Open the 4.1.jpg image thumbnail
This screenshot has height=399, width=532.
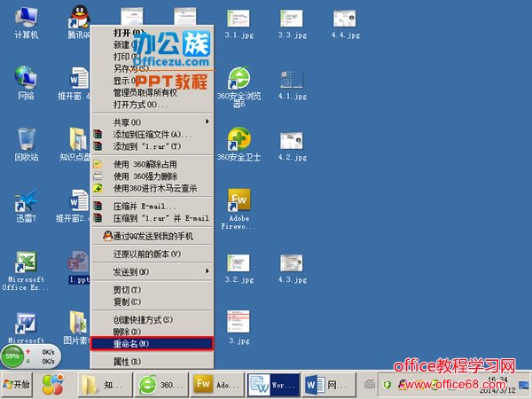coord(292,81)
